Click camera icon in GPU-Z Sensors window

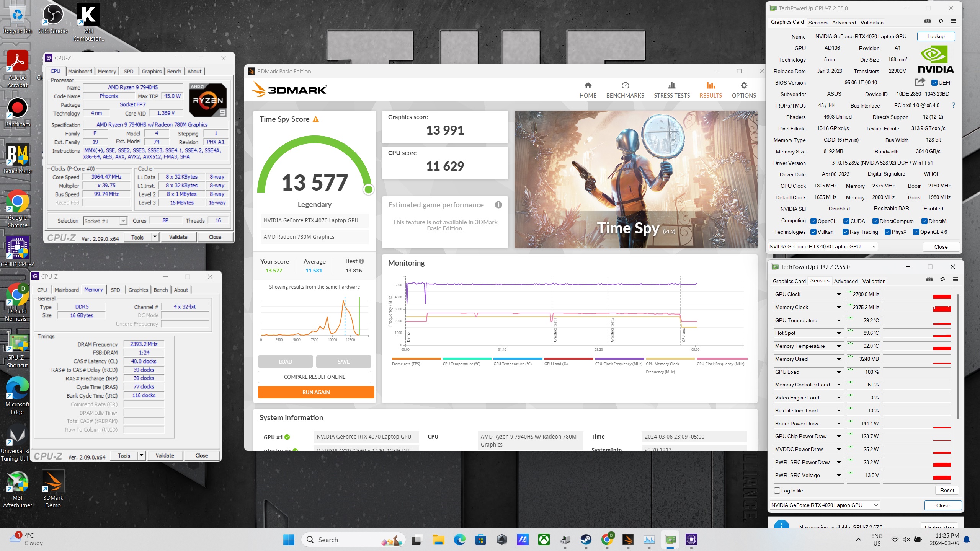tap(929, 280)
